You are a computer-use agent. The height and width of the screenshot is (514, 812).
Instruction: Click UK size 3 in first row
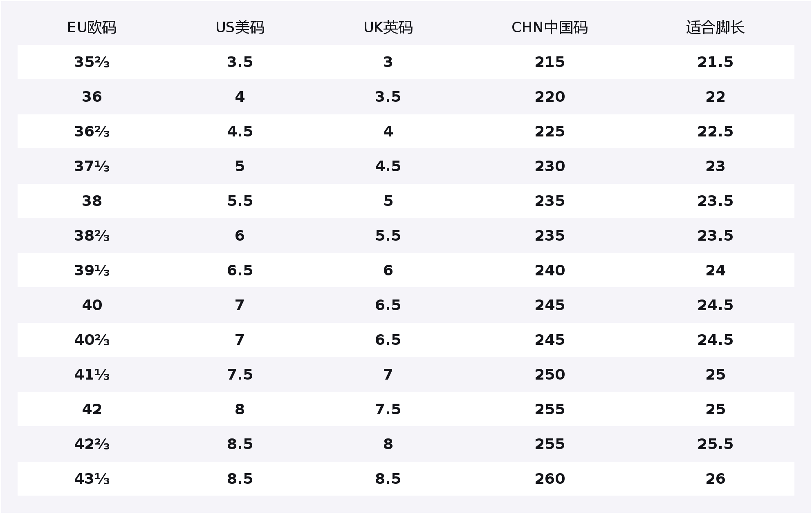click(388, 62)
